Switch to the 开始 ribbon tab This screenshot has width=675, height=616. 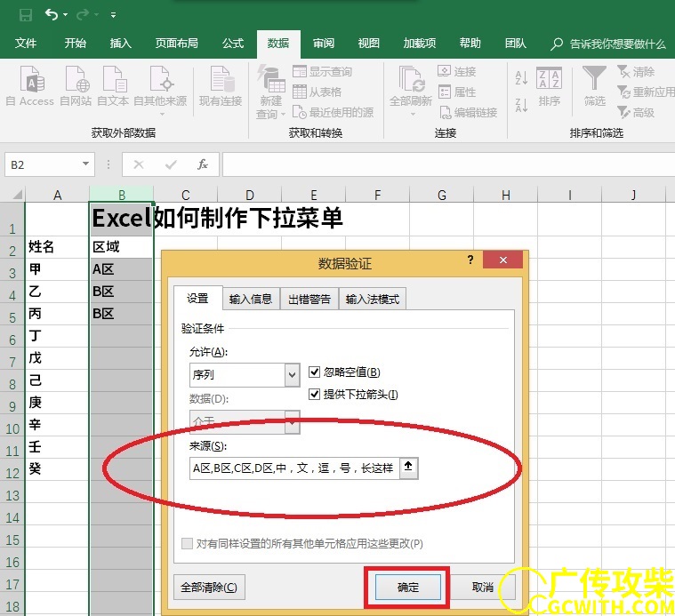click(x=76, y=44)
